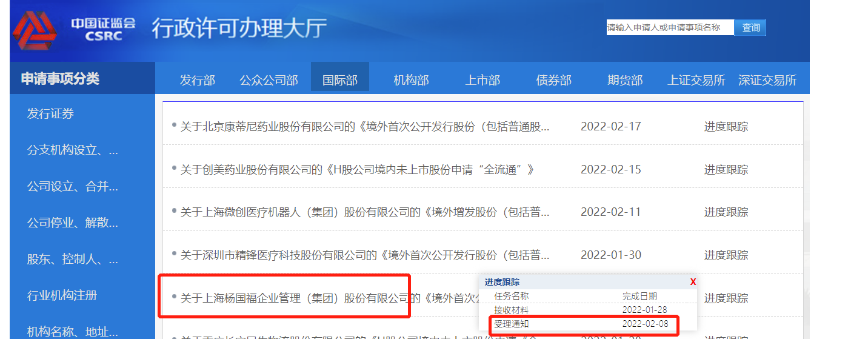The image size is (868, 339).
Task: Click the 任务名称 column header in popup
Action: [512, 297]
